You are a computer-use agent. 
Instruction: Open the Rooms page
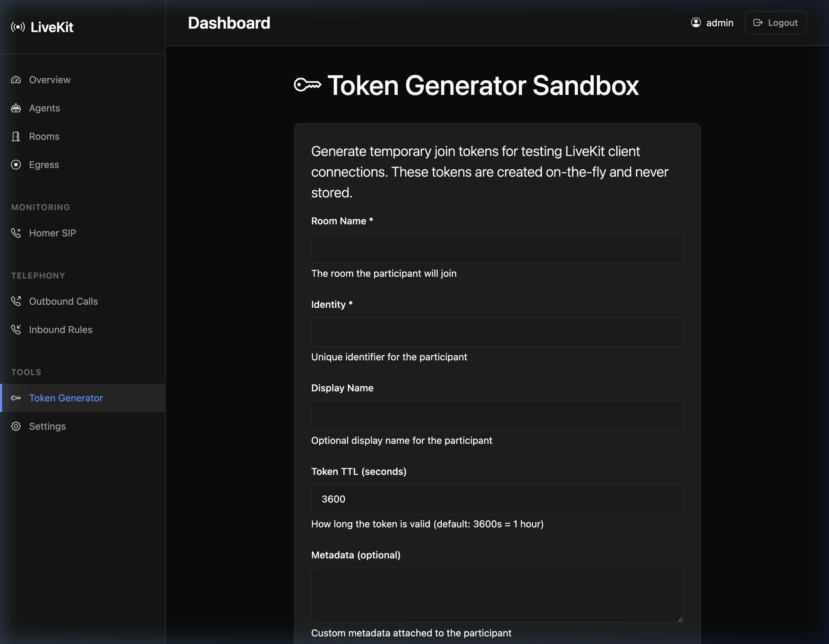tap(83, 136)
